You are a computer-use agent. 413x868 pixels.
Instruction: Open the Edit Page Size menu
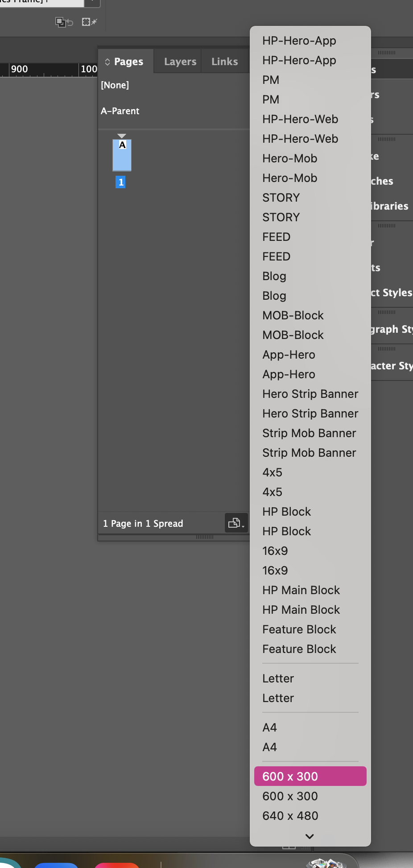click(236, 523)
